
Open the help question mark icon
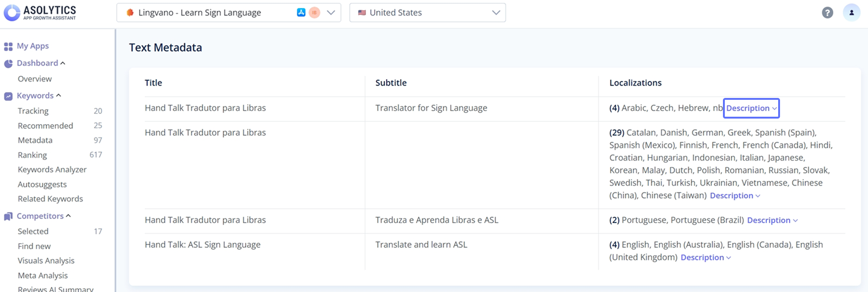[827, 13]
